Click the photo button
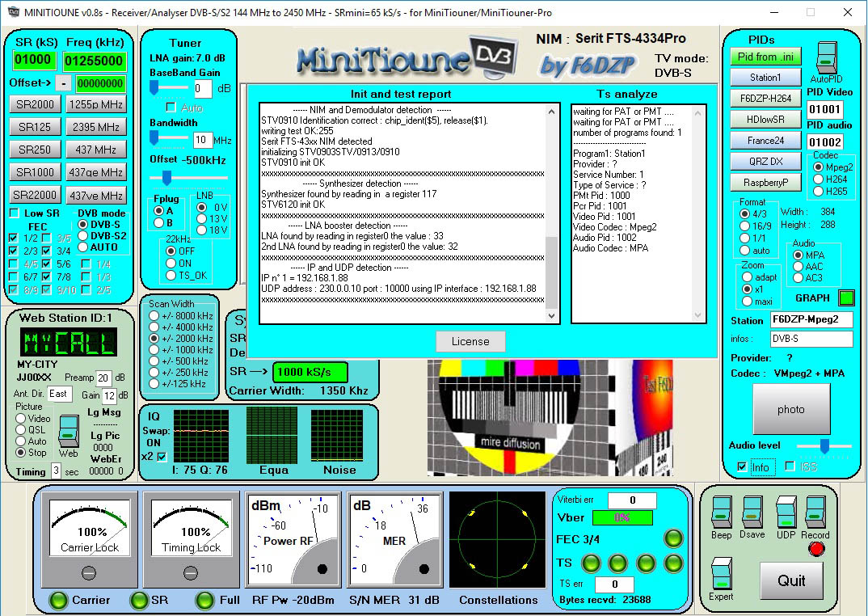This screenshot has height=616, width=868. (791, 409)
